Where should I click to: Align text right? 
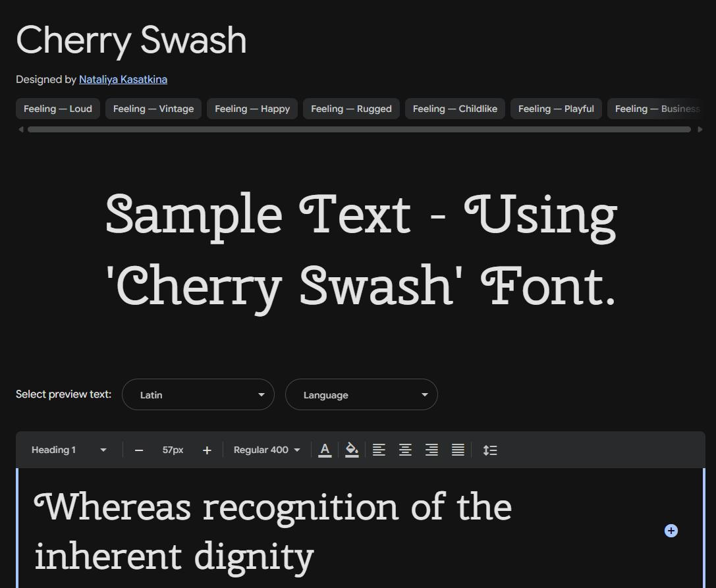point(431,450)
